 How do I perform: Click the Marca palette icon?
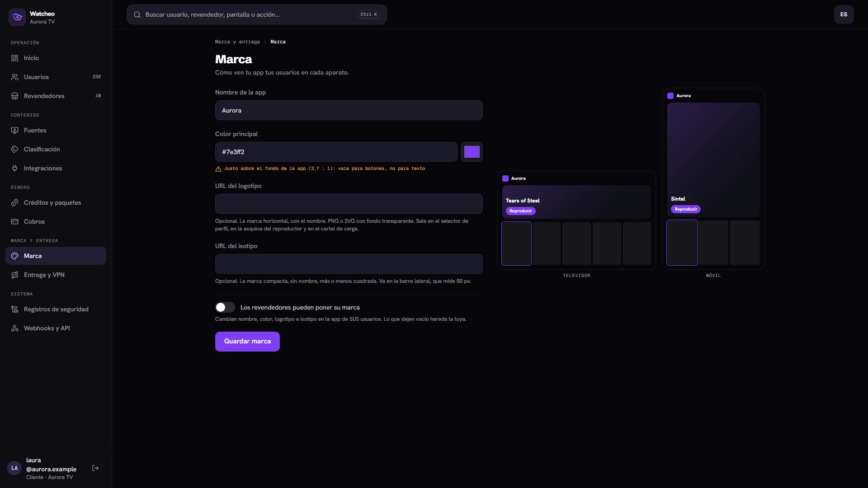click(x=15, y=256)
